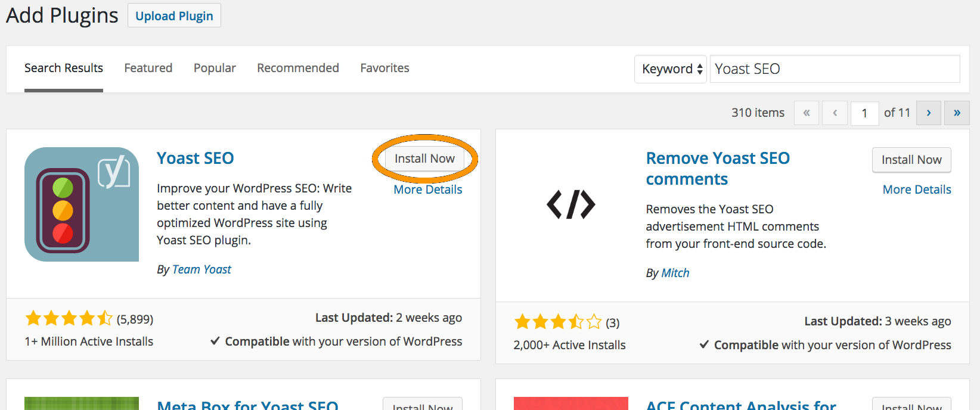The image size is (980, 410).
Task: Click the plugin search input field
Action: coord(835,69)
